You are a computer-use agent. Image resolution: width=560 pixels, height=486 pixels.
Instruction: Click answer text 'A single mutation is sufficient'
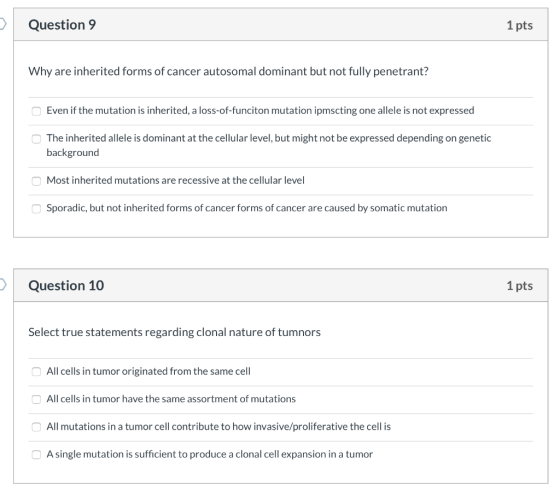tap(209, 454)
